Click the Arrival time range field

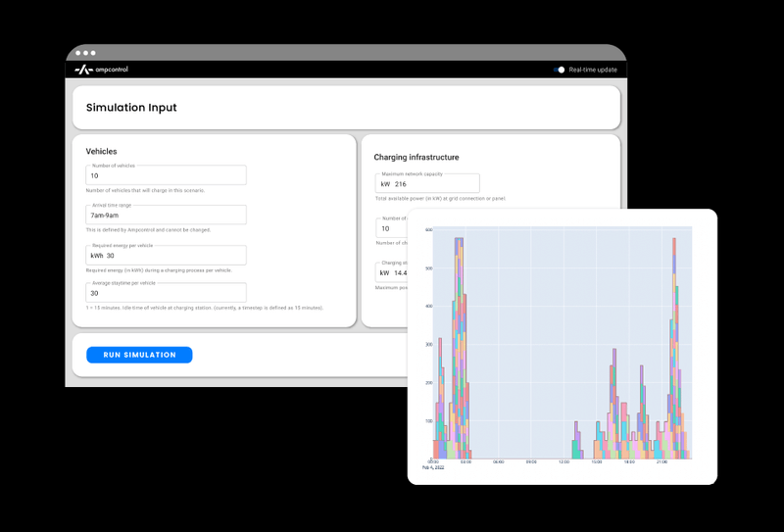coord(166,215)
